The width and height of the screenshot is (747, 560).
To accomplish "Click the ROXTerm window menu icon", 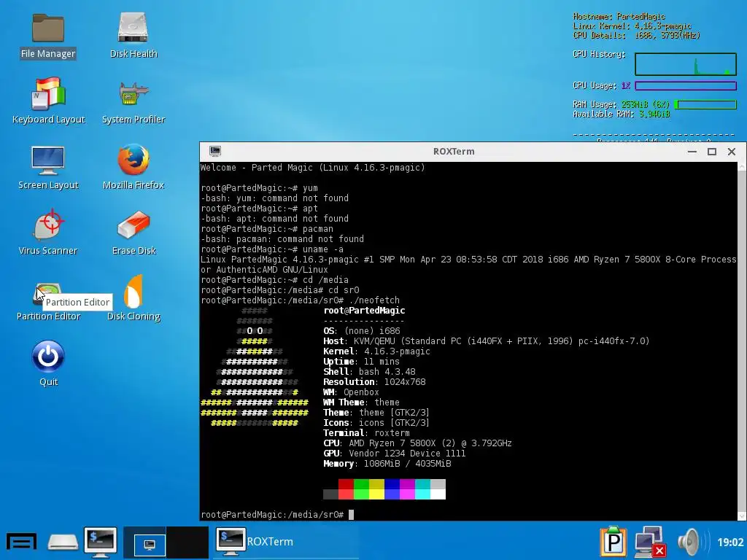I will click(215, 152).
